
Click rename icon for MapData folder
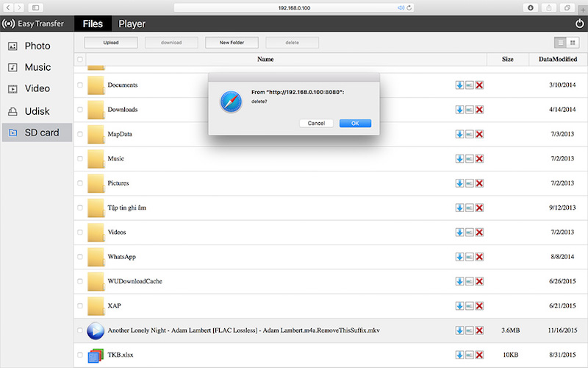470,134
